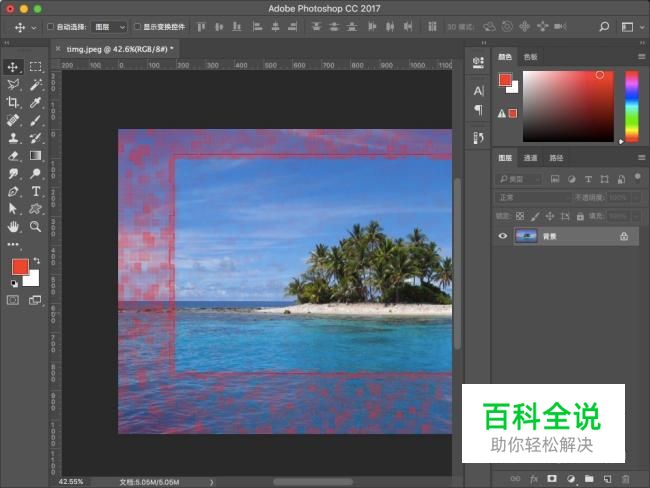Viewport: 650px width, 488px height.
Task: Pick the Brush tool
Action: (36, 120)
